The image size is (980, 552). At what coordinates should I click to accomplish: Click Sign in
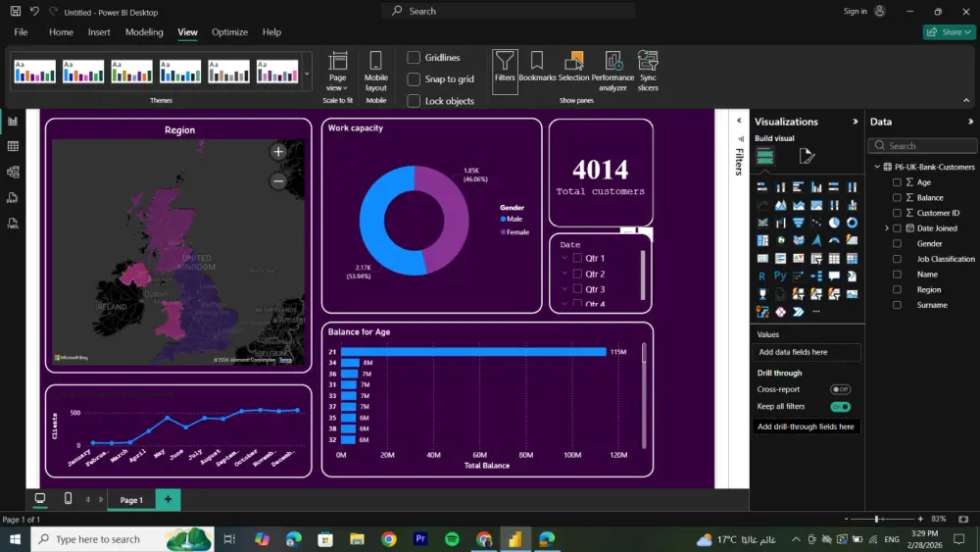pos(855,11)
